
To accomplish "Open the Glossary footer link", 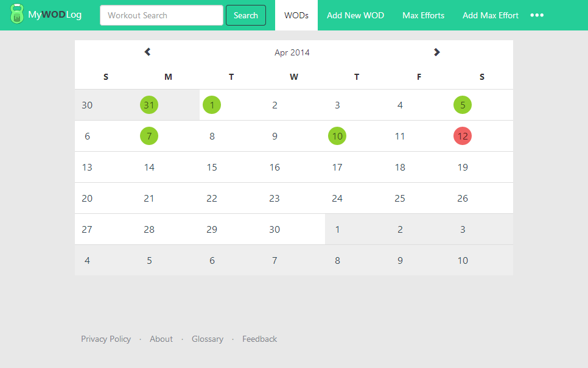I will click(208, 339).
